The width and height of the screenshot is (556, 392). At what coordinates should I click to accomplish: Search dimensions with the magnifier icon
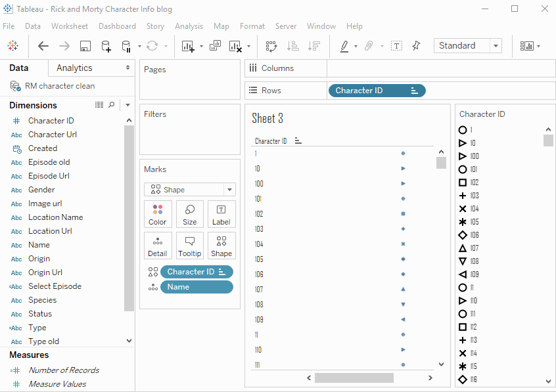(x=112, y=105)
